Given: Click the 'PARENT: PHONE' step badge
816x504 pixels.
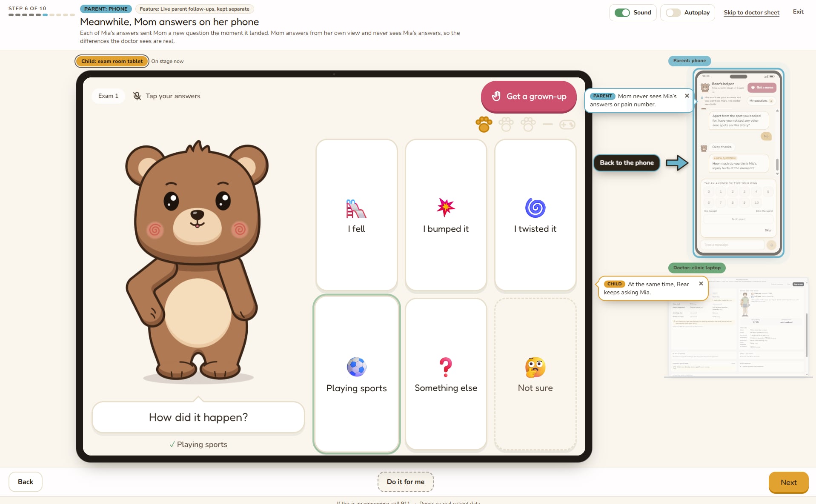Looking at the screenshot, I should (x=106, y=9).
